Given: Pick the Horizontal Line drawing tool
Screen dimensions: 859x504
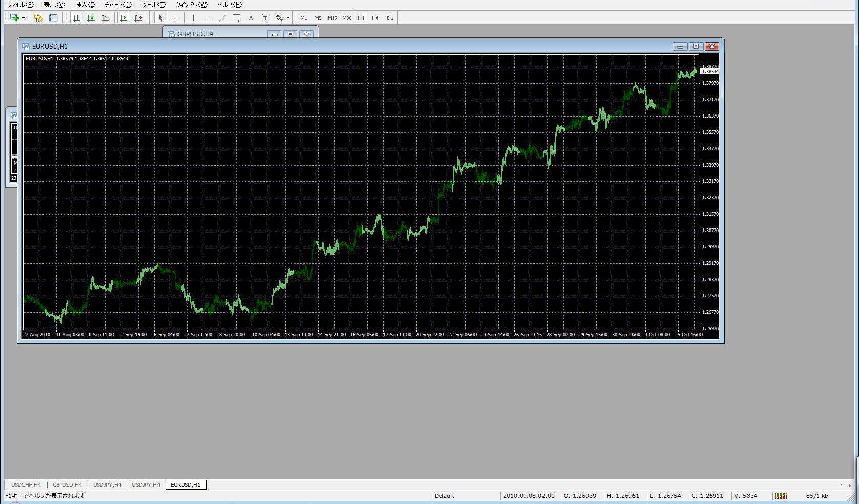Looking at the screenshot, I should (208, 18).
